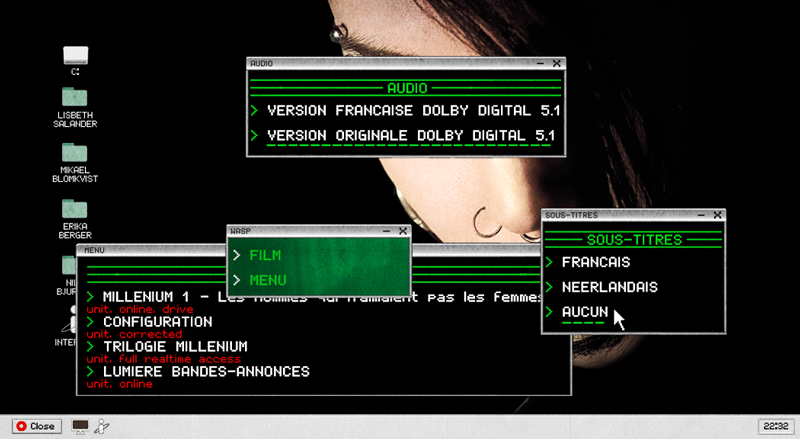This screenshot has height=439, width=800.
Task: Click the arrow beside MENU in WASP
Action: pyautogui.click(x=237, y=280)
